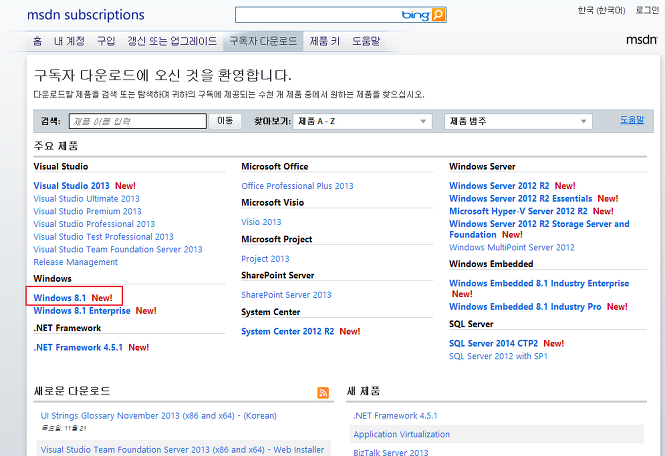The width and height of the screenshot is (665, 456).
Task: Click the 이동 button next to search
Action: point(225,121)
